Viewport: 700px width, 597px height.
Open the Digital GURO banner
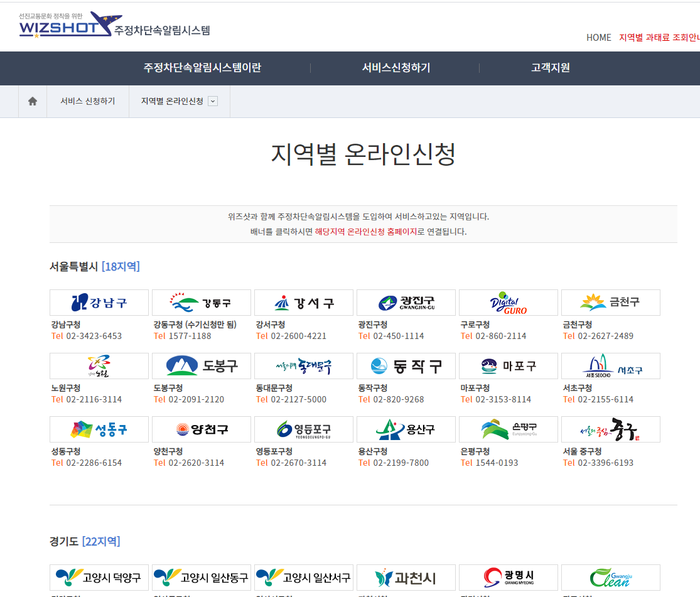point(509,303)
